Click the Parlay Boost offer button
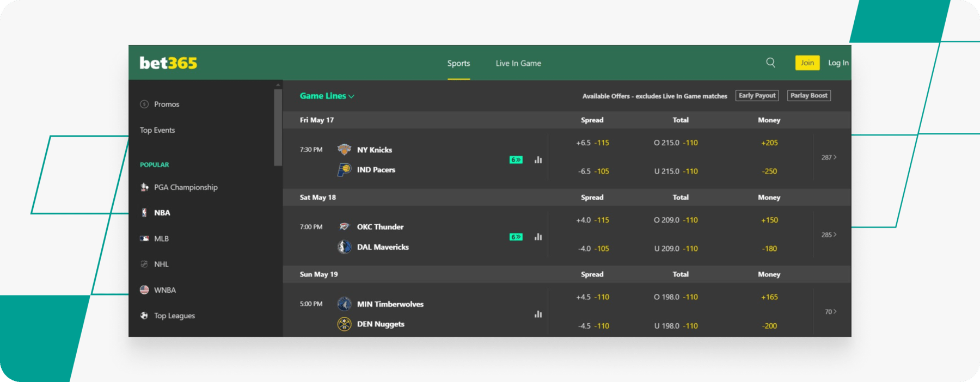Viewport: 980px width, 382px height. tap(809, 95)
